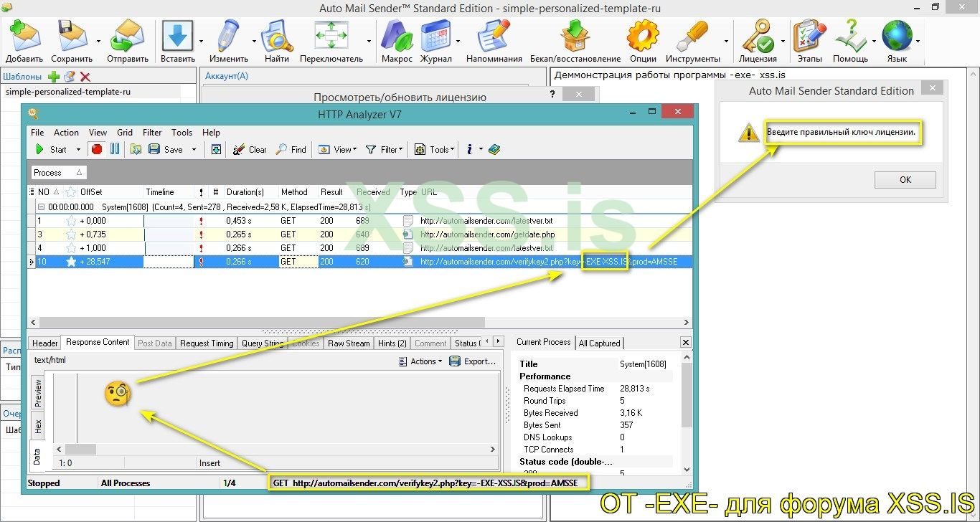Viewport: 980px width, 522px height.
Task: Click Export in the response content pane
Action: [473, 361]
